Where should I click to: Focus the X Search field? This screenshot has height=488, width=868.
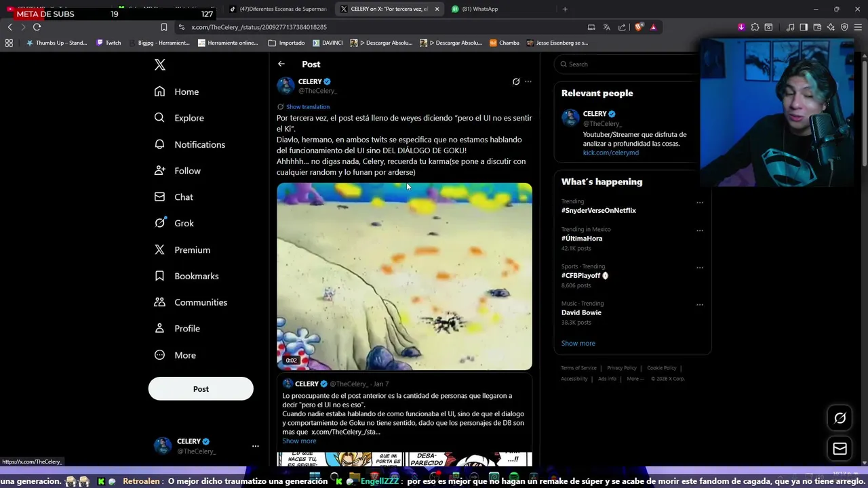627,64
